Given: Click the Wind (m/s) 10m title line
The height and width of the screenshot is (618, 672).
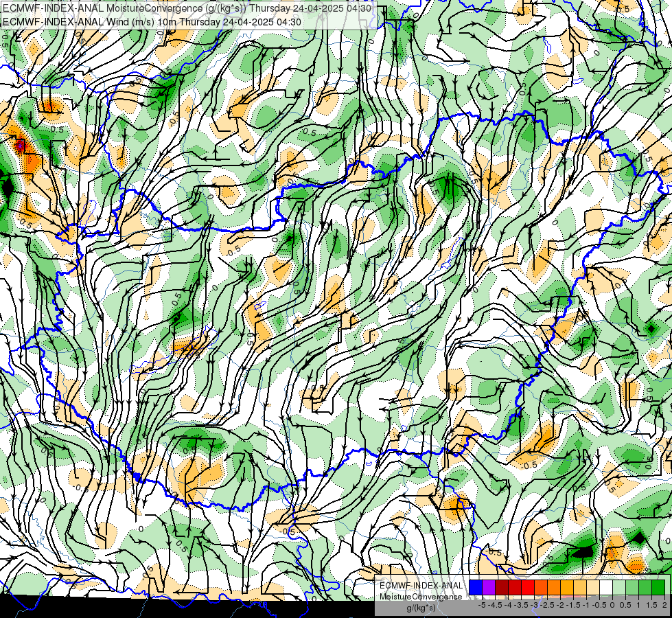Looking at the screenshot, I should 152,22.
